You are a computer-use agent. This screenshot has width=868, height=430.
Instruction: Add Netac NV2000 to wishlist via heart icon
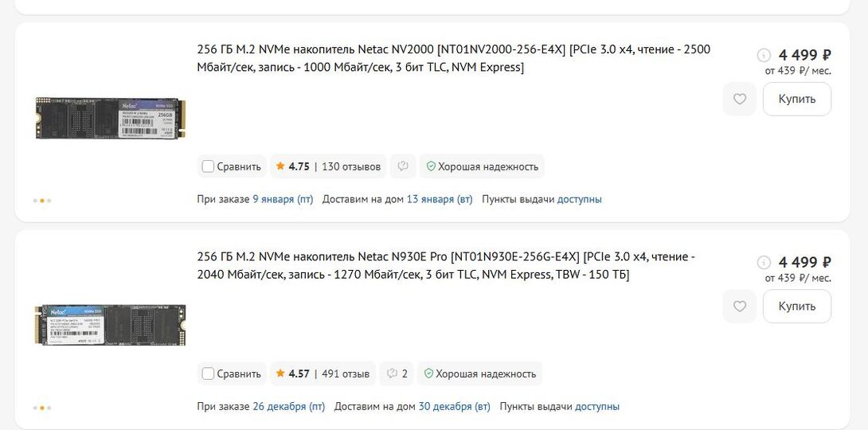pyautogui.click(x=740, y=100)
